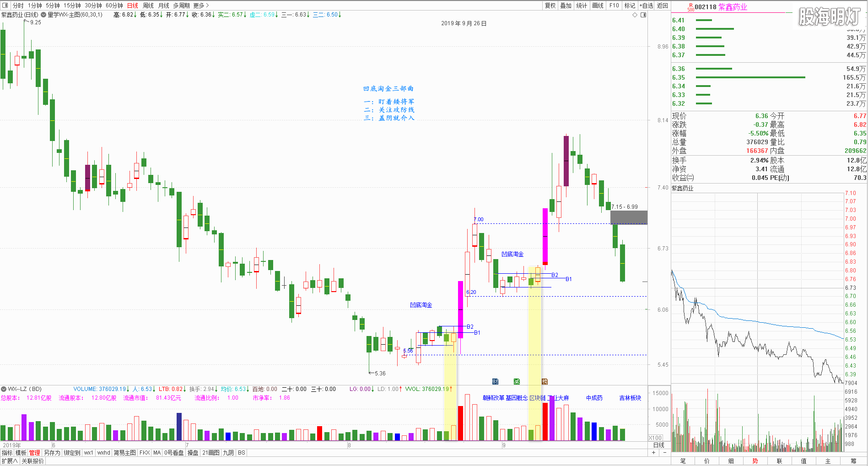Screen dimensions: 868x466
Task: Click the green 减 marker icon under the chart
Action: [x=517, y=381]
